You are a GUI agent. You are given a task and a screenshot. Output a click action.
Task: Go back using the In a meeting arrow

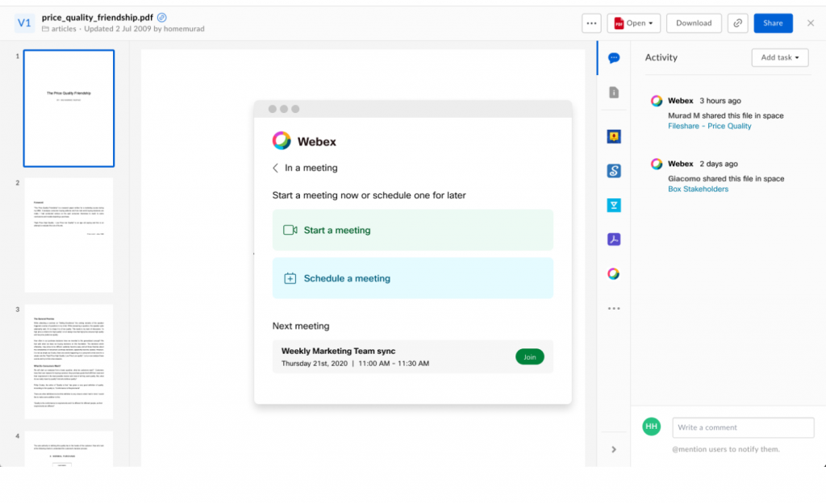pos(277,167)
